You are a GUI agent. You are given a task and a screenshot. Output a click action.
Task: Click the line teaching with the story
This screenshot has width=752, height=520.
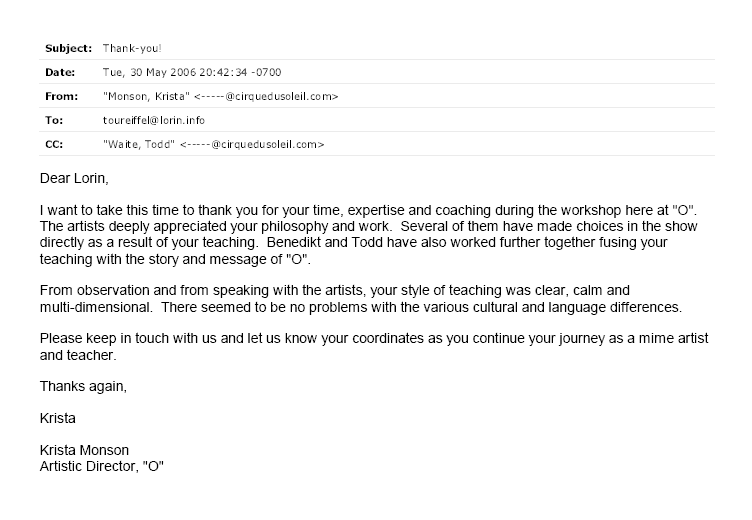tap(176, 259)
